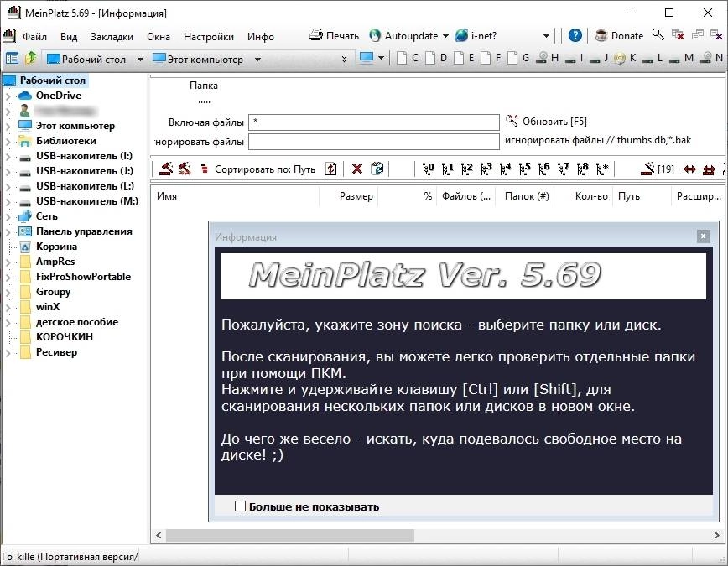The image size is (728, 566).
Task: Click the Печать printer icon
Action: tap(316, 35)
